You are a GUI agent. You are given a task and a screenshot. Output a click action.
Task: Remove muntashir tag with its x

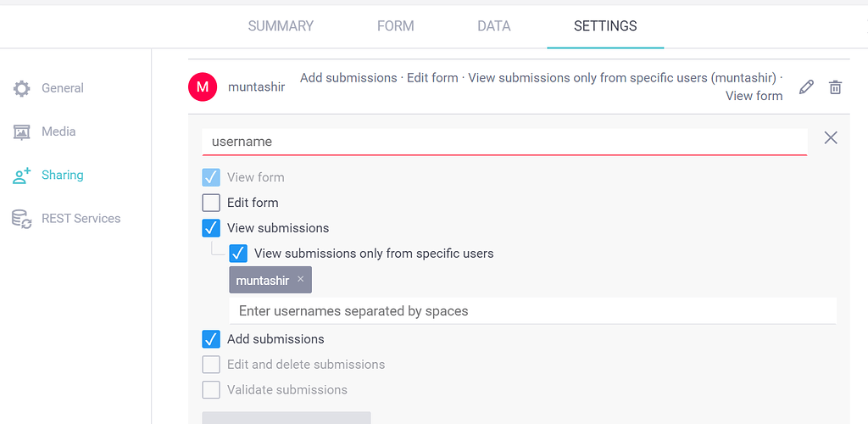[301, 279]
